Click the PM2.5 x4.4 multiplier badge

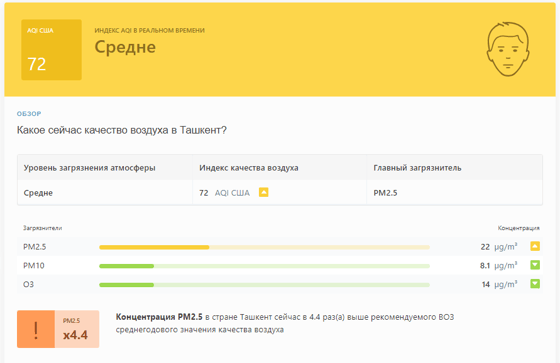click(77, 329)
